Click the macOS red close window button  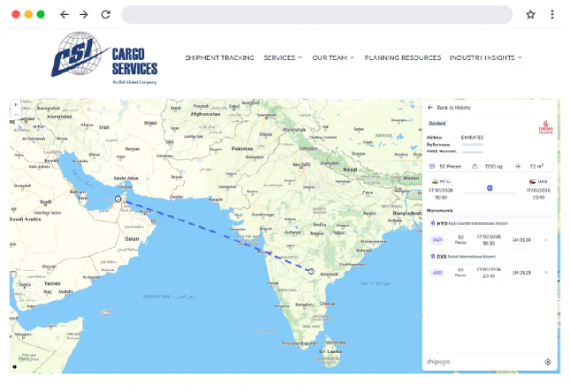(16, 14)
